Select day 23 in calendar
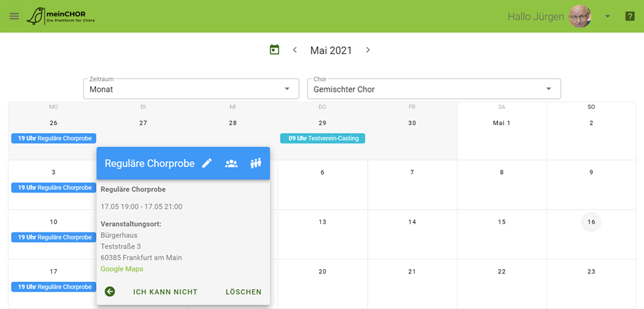The image size is (644, 309). (591, 271)
